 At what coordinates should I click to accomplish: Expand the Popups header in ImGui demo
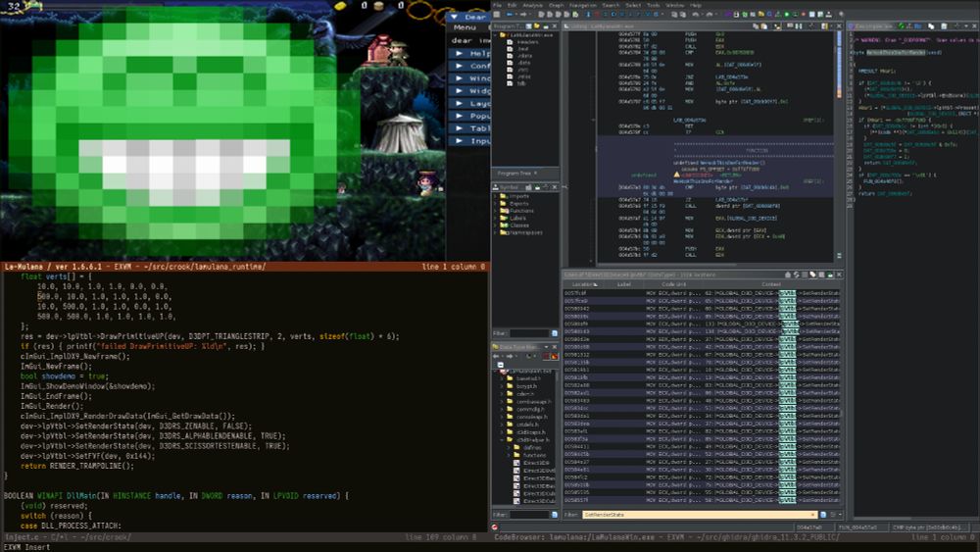pyautogui.click(x=469, y=116)
